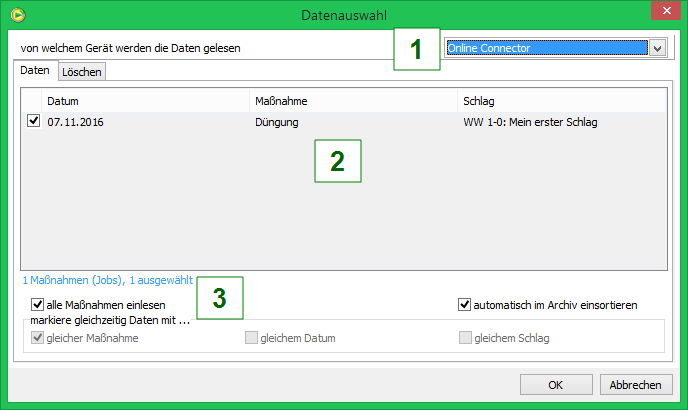Toggle the 'gleicher Maßnahme' checkbox
Image resolution: width=688 pixels, height=410 pixels.
(38, 338)
